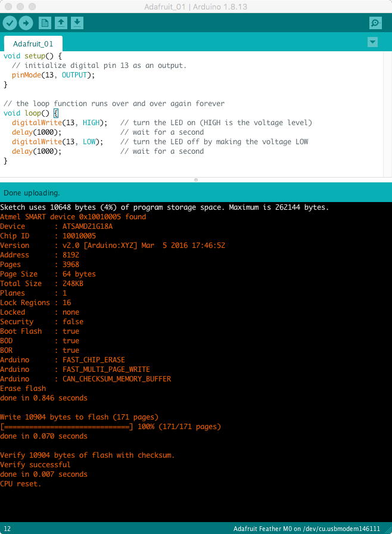
Task: Click the 'Sketch uses 10648 bytes' console line
Action: click(164, 207)
